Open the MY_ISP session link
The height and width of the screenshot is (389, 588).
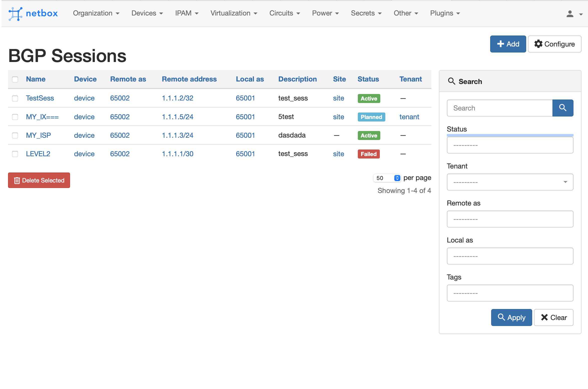[38, 135]
